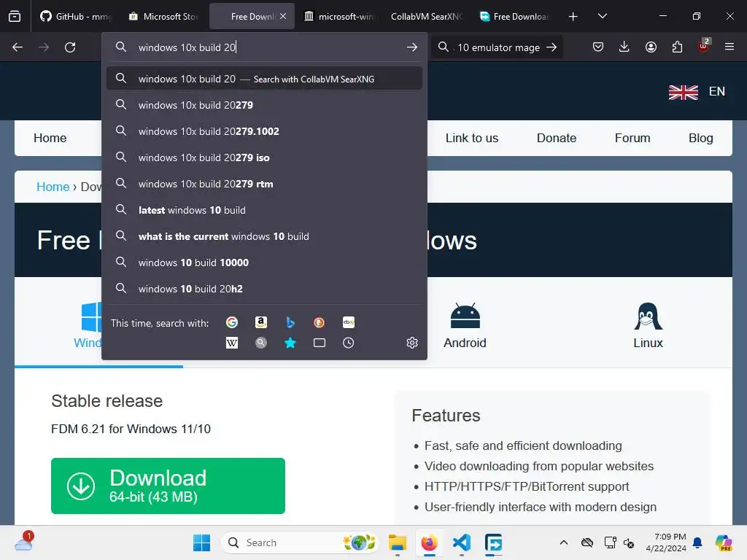Submit search in the search box arrow
Image resolution: width=747 pixels, height=560 pixels.
click(x=551, y=47)
